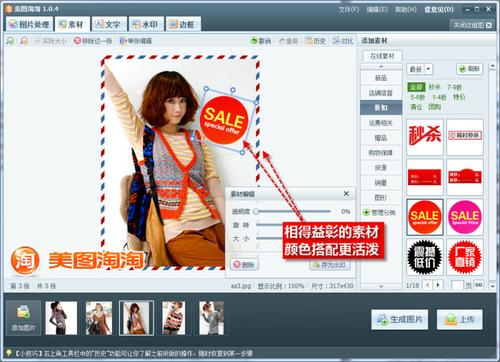Select the first thumbnail in the filmstrip
The image size is (500, 362).
point(61,318)
